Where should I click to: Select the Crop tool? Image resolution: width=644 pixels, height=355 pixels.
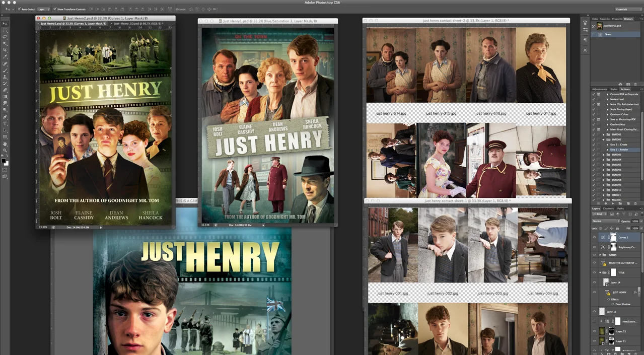click(x=5, y=50)
